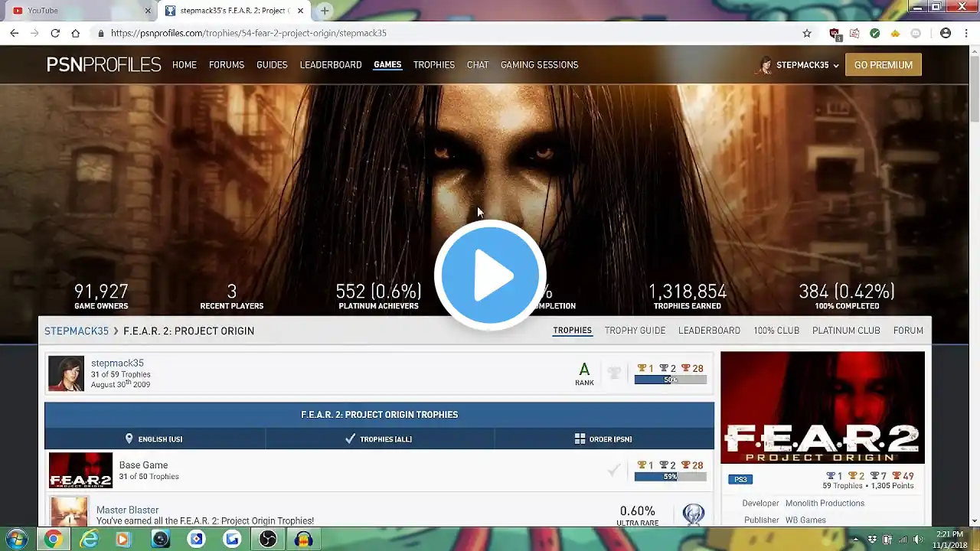Expand the STEPMACK35 account dropdown
Screen dimensions: 980x551
798,65
